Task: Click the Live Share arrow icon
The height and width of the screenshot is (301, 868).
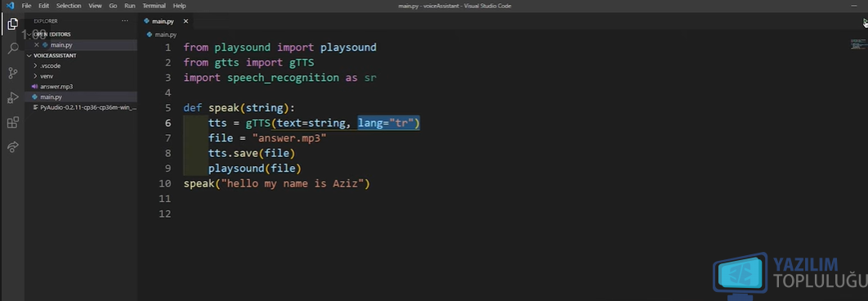Action: [x=12, y=147]
